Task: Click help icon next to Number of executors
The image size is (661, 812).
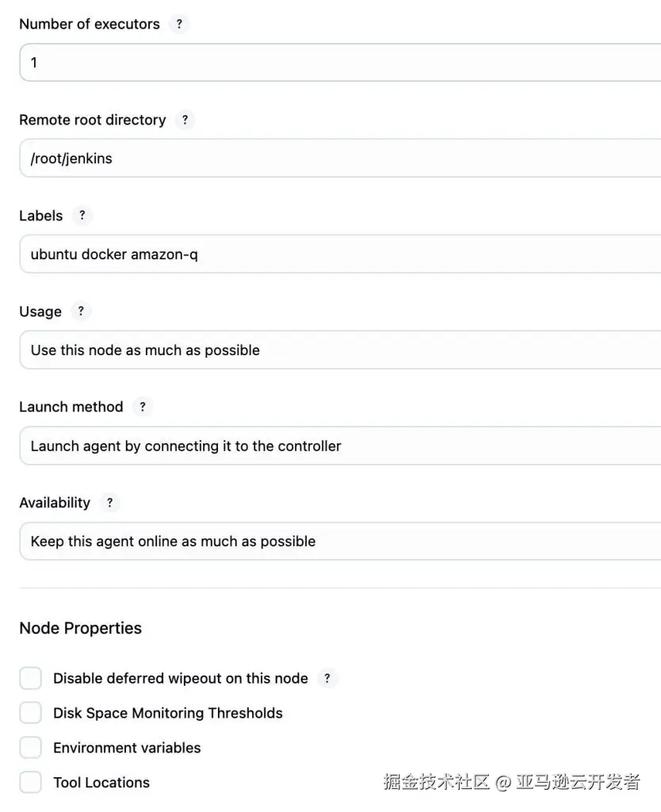Action: (179, 24)
